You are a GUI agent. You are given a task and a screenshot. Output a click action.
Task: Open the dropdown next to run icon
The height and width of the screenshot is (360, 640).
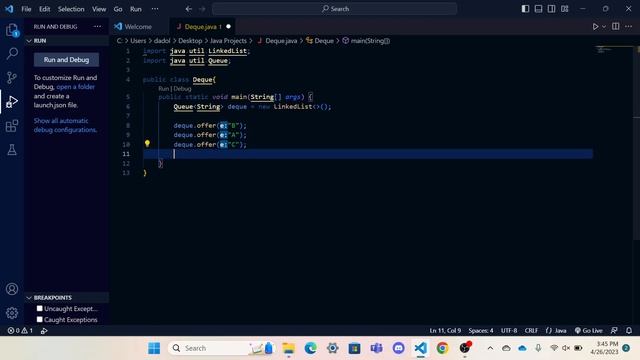click(x=604, y=27)
